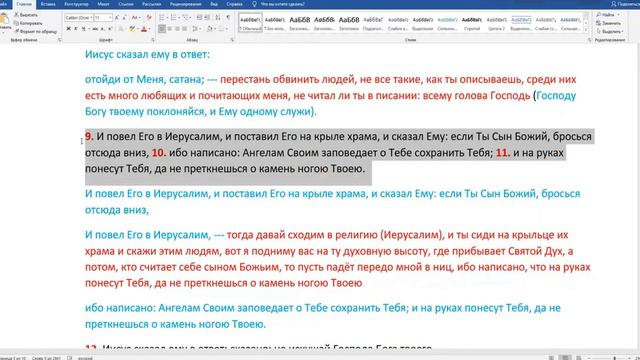
Task: Open Font dialog launcher
Action: tap(153, 40)
